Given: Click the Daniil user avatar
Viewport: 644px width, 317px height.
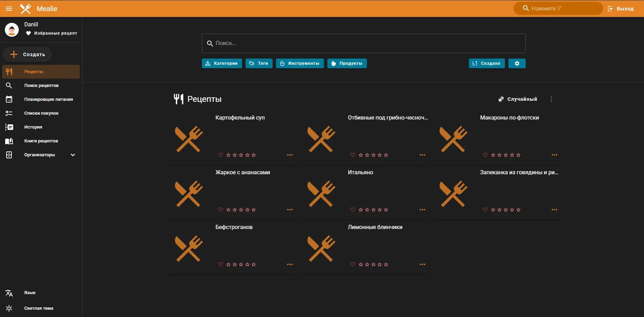Looking at the screenshot, I should [x=12, y=30].
